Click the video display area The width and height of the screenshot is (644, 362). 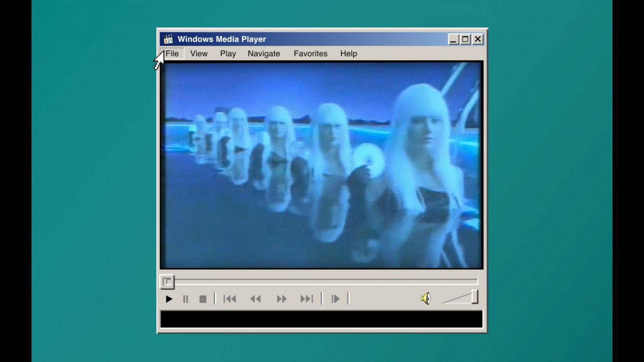[322, 165]
